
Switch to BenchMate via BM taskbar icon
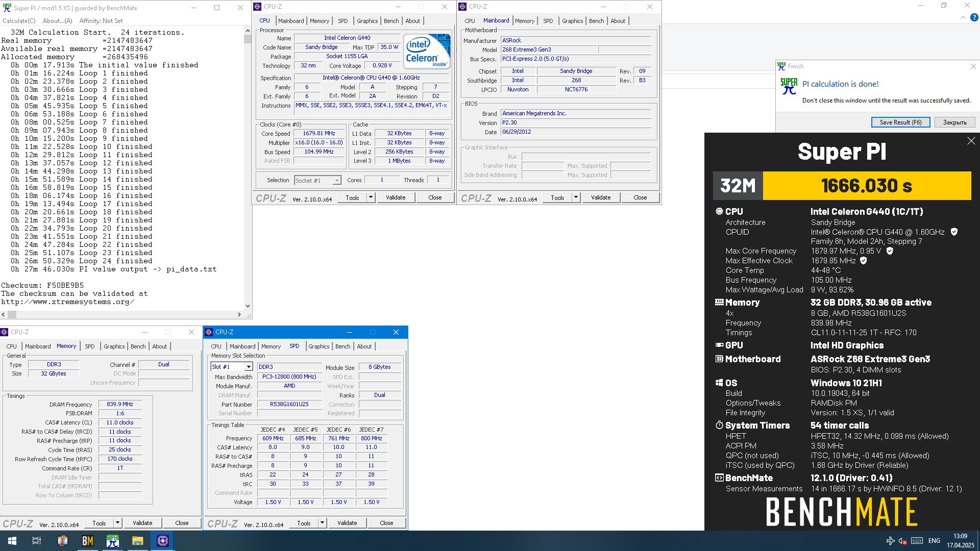(88, 541)
